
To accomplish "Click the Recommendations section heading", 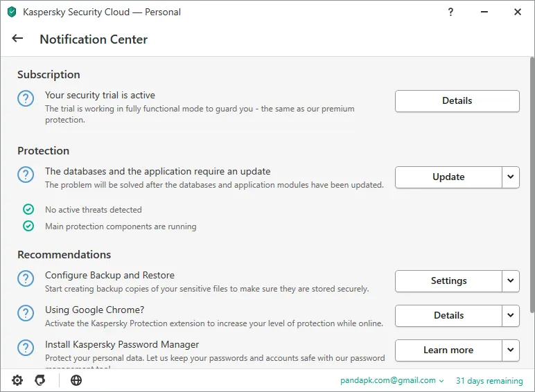I will [x=64, y=255].
